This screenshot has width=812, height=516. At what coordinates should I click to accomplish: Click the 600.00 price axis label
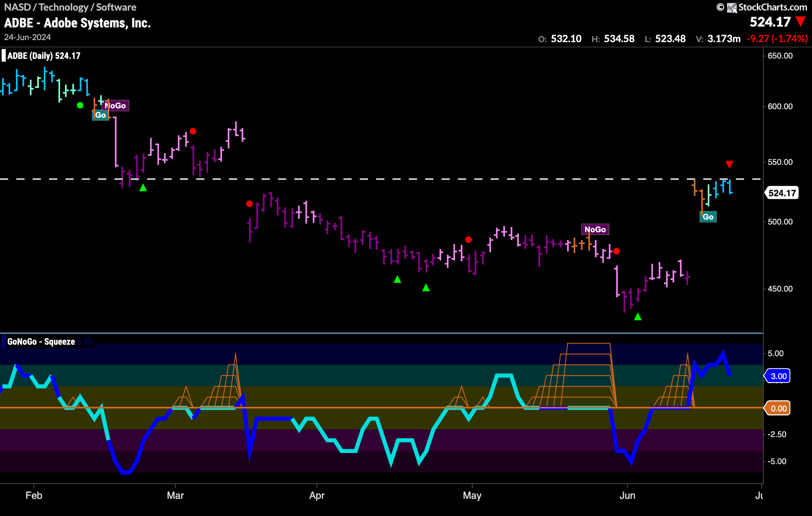[x=780, y=106]
